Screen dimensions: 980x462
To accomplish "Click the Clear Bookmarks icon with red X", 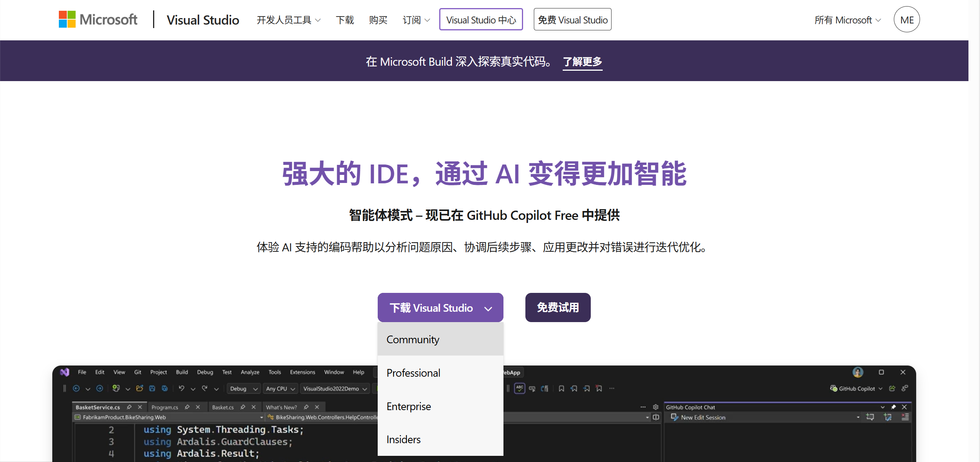I will click(x=599, y=389).
